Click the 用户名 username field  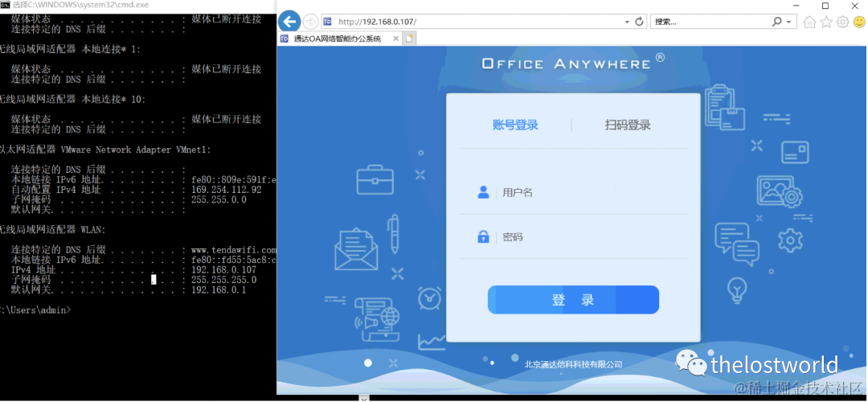point(574,192)
